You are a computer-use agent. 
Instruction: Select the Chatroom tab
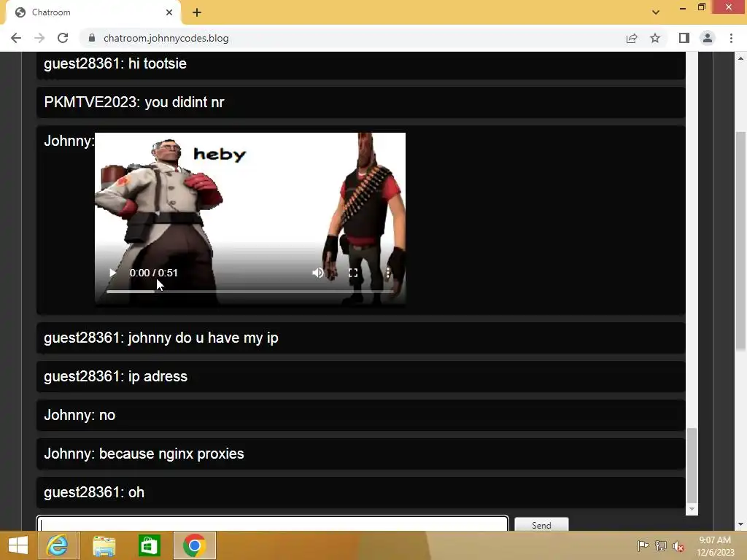(x=93, y=12)
